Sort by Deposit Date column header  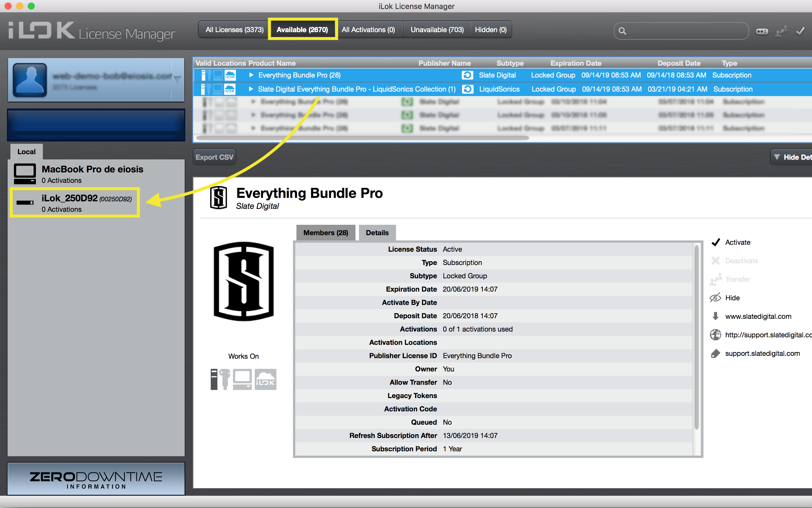pos(679,63)
